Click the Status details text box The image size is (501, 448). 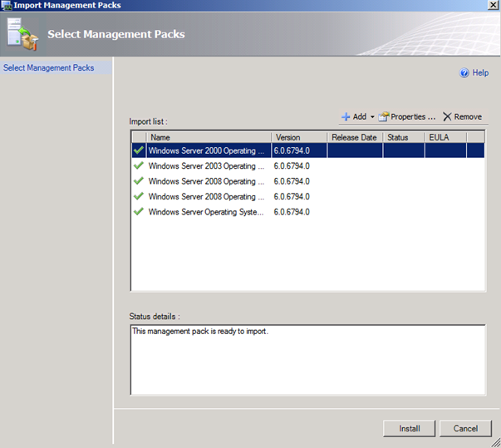click(308, 360)
